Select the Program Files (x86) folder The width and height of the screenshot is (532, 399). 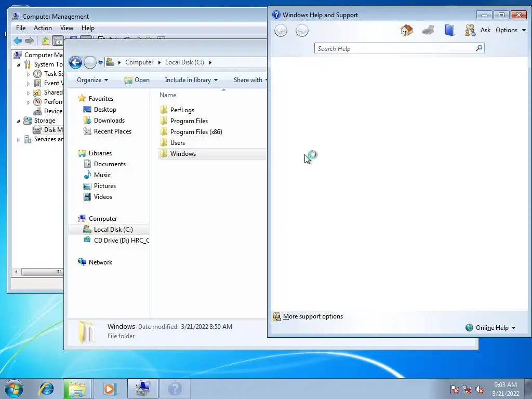(196, 131)
